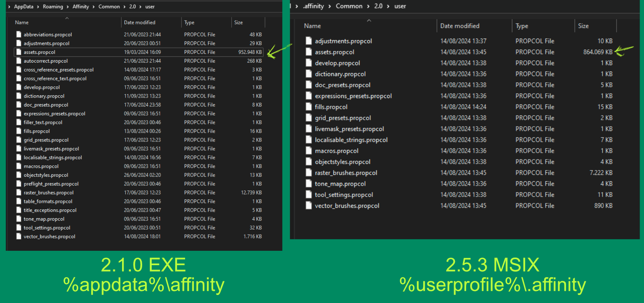Click file icon of localisable_strings.propcol in right window
644x303 pixels.
[308, 140]
